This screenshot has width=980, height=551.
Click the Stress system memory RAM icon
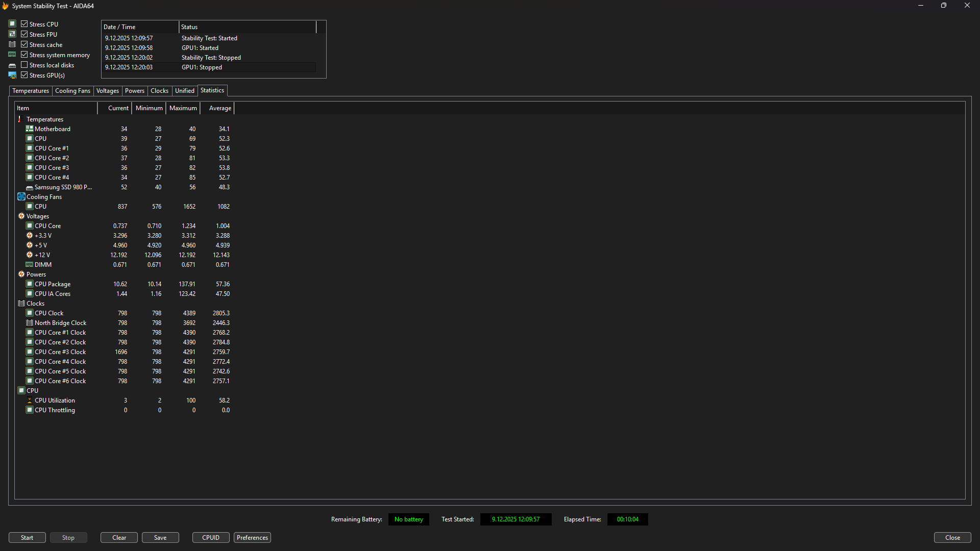click(12, 55)
